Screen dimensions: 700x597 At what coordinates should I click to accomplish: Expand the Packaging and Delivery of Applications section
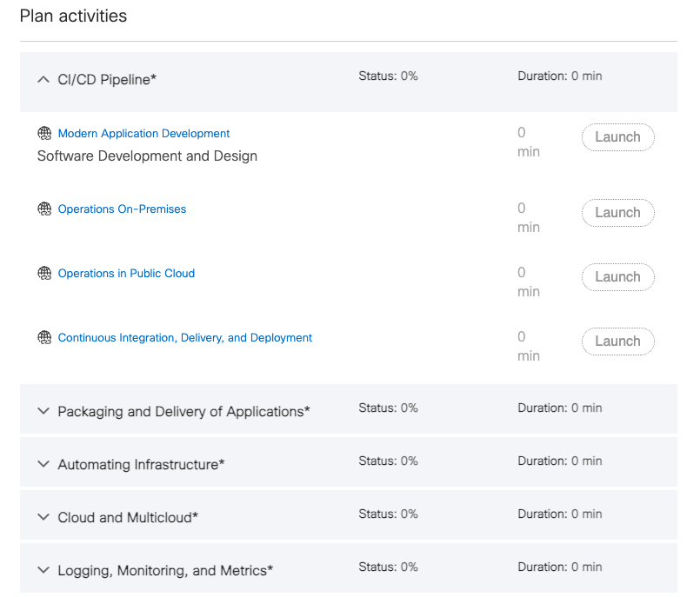point(43,411)
